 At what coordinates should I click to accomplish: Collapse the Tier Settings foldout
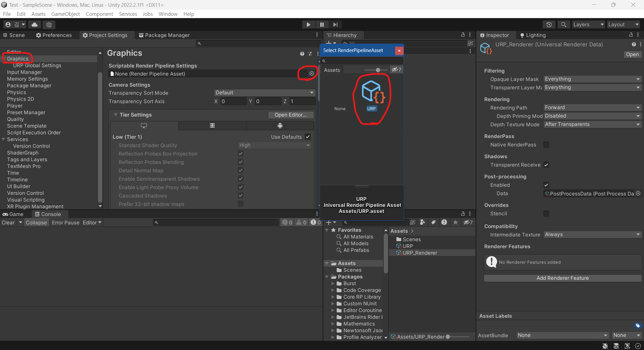116,115
